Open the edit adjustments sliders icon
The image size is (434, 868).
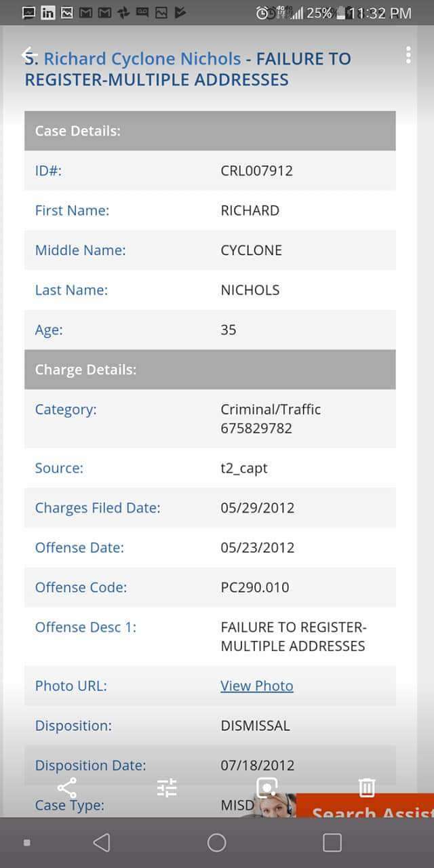166,788
